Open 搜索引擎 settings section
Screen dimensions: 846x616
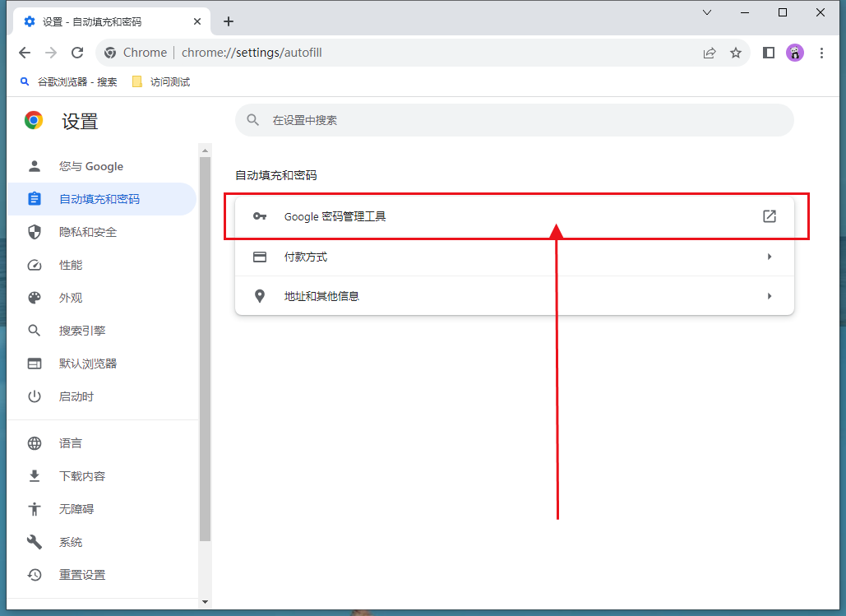tap(102, 331)
